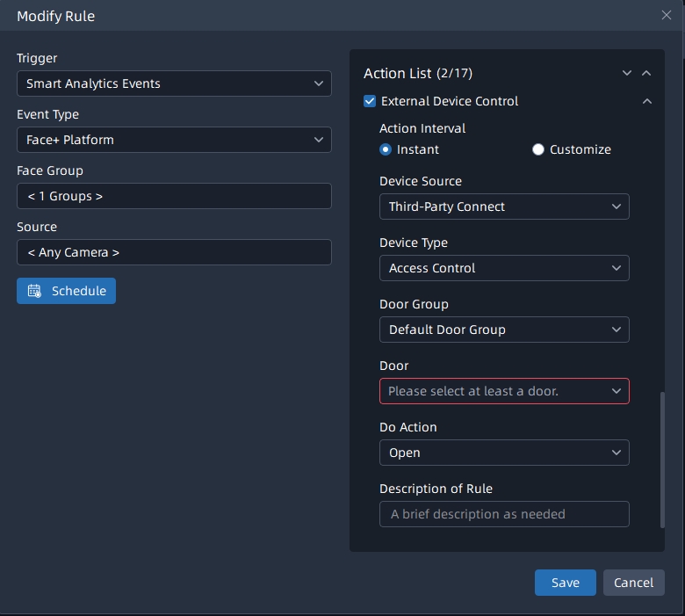This screenshot has width=685, height=616.
Task: Collapse all actions in Action List header
Action: [646, 74]
